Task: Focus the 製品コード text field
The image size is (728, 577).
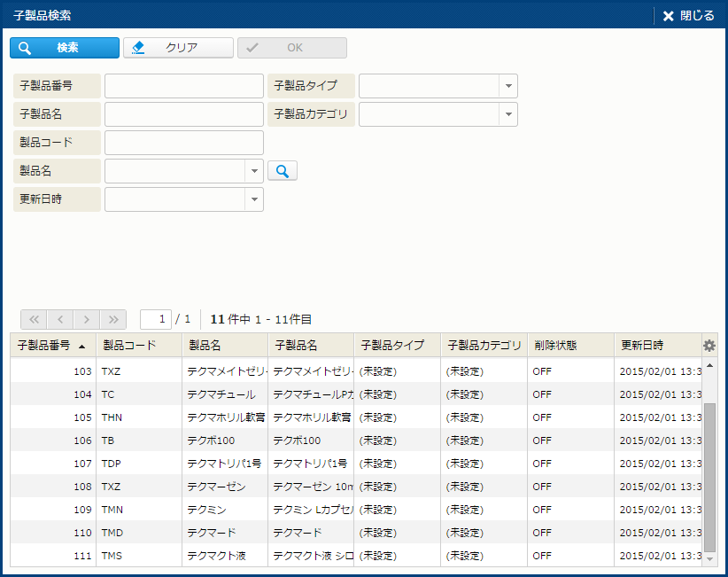Action: (x=184, y=143)
